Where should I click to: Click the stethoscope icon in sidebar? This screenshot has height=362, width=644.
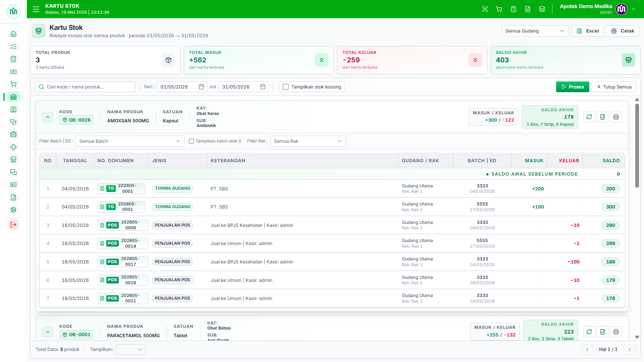(x=13, y=122)
